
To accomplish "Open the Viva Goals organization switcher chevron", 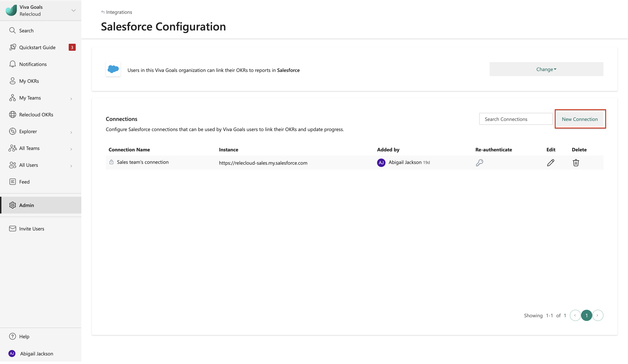I will click(74, 10).
